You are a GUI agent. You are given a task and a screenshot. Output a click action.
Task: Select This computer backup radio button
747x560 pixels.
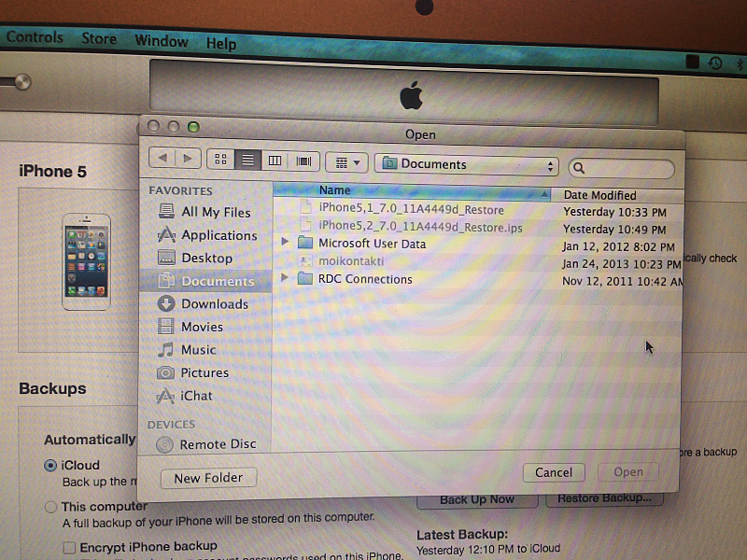coord(51,507)
